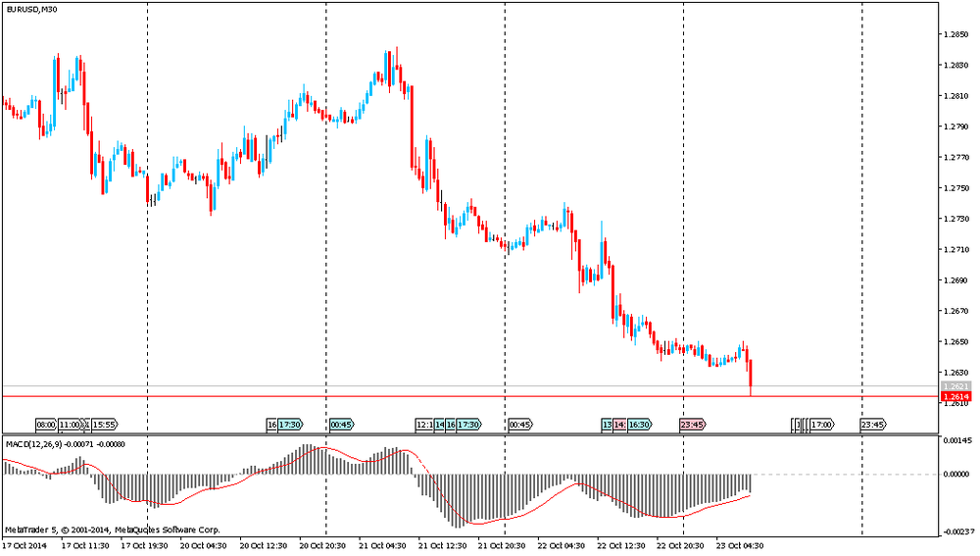Click the 21 Oct 12:30 time label
Image resolution: width=980 pixels, height=556 pixels.
(442, 545)
